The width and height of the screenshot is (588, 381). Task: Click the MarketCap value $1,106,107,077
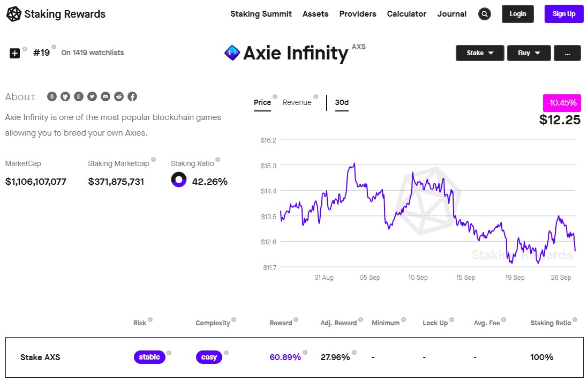[x=36, y=182]
